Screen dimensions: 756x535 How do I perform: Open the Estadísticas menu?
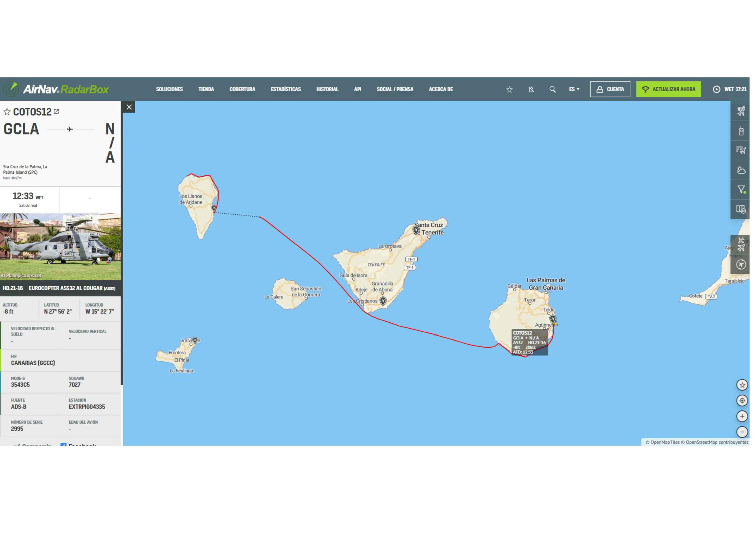[x=286, y=89]
